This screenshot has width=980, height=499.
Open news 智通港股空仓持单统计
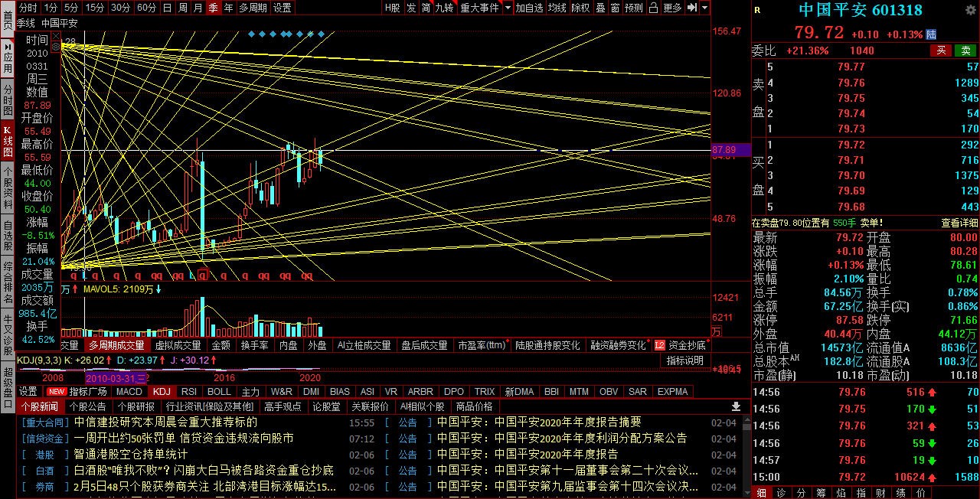pyautogui.click(x=131, y=455)
